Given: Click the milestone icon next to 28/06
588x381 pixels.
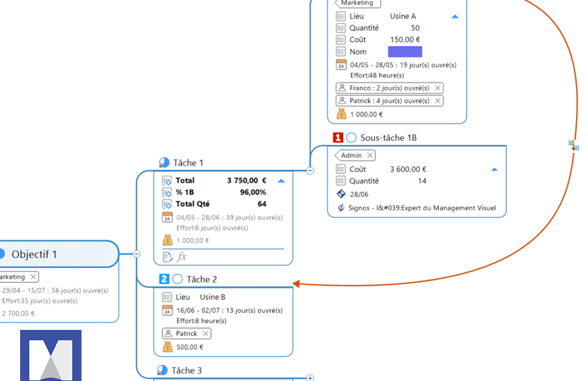Looking at the screenshot, I should click(x=341, y=194).
